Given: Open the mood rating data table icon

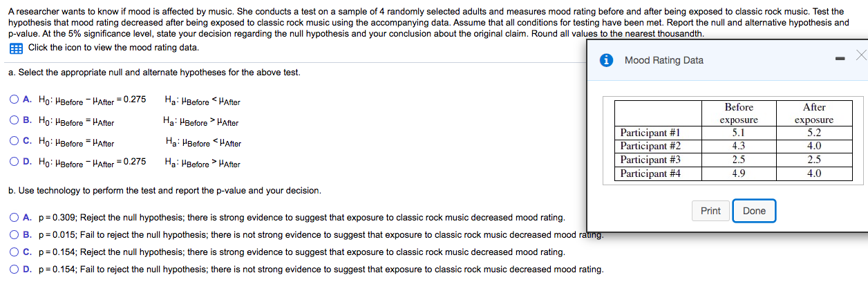Looking at the screenshot, I should [x=15, y=48].
